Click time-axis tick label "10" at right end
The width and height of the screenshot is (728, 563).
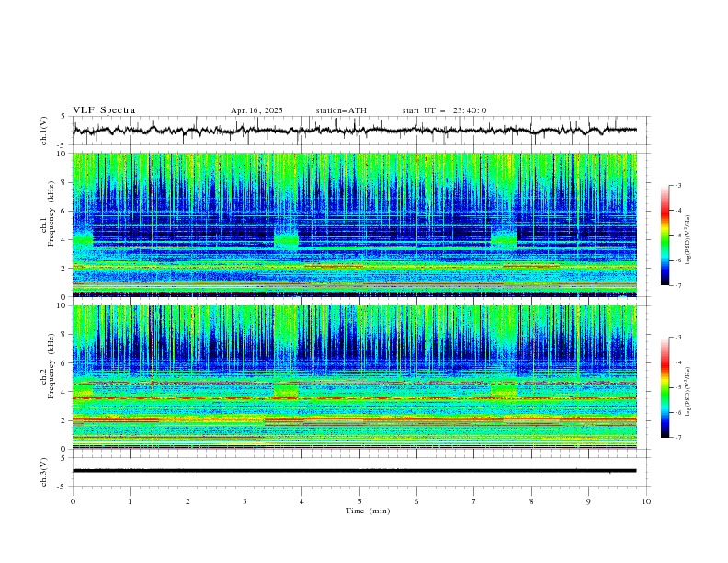click(646, 501)
